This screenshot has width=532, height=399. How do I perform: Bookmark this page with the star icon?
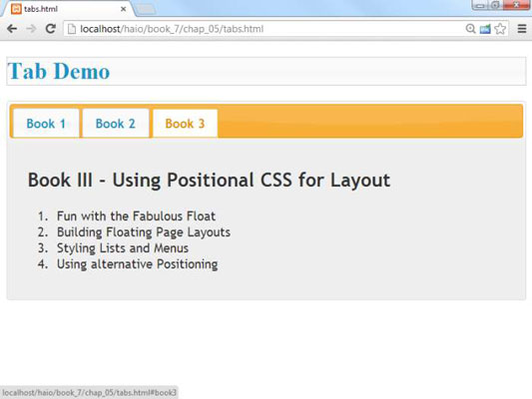point(500,29)
